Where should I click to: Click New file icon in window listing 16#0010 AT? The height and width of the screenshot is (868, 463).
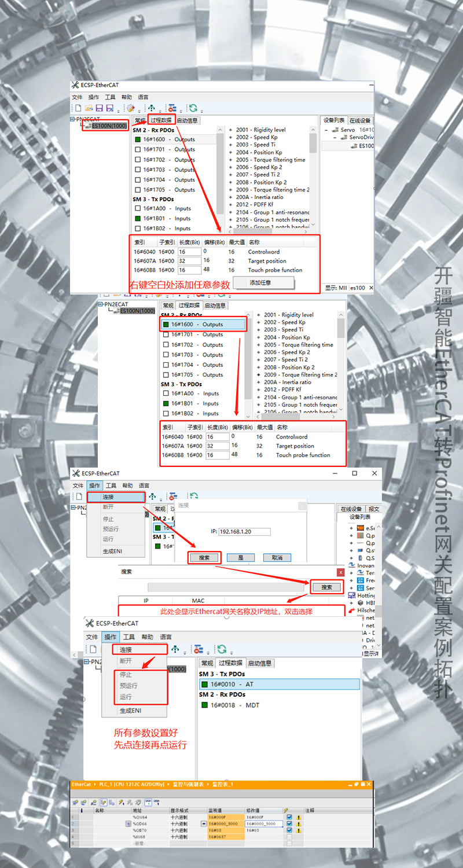(93, 649)
